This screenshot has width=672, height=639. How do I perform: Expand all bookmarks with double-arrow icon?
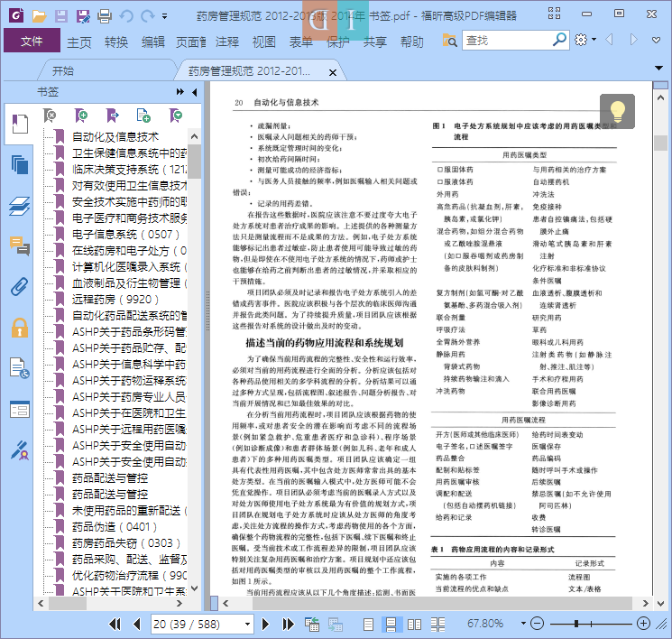pyautogui.click(x=180, y=92)
